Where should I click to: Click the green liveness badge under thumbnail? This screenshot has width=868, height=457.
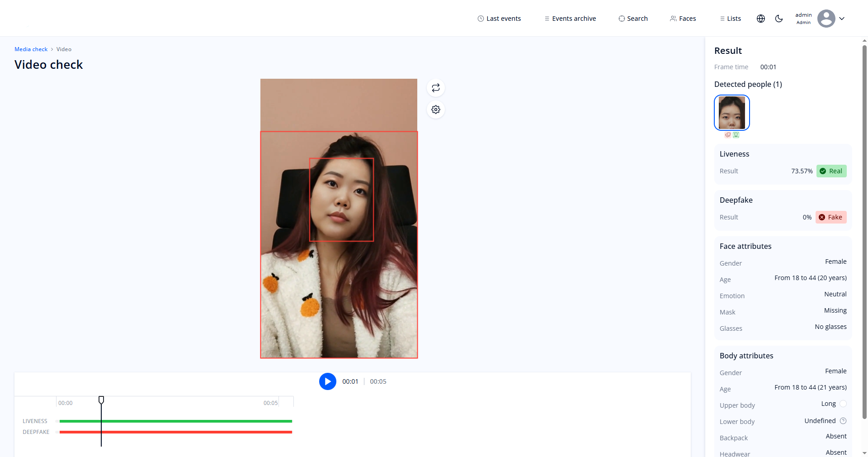click(x=736, y=135)
